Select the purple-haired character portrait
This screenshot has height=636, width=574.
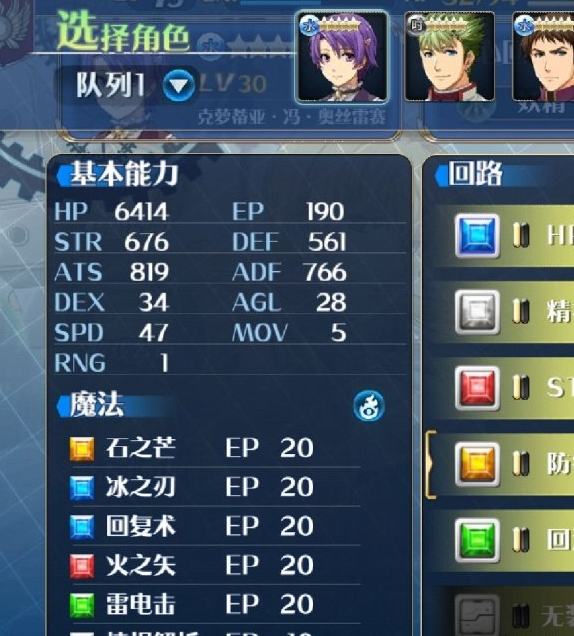point(342,56)
